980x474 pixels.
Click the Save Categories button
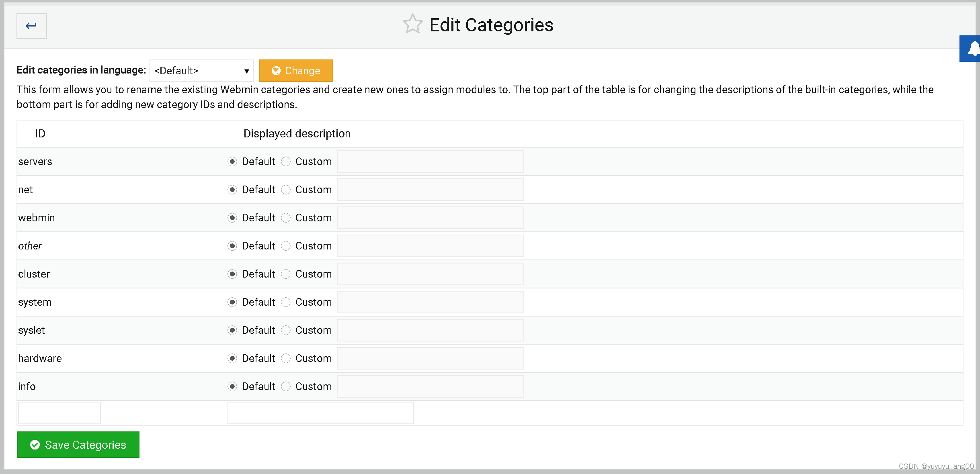click(78, 445)
